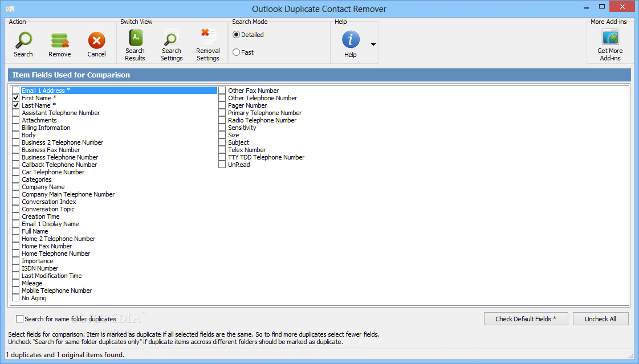Select the Size label
The height and width of the screenshot is (364, 639).
click(234, 135)
